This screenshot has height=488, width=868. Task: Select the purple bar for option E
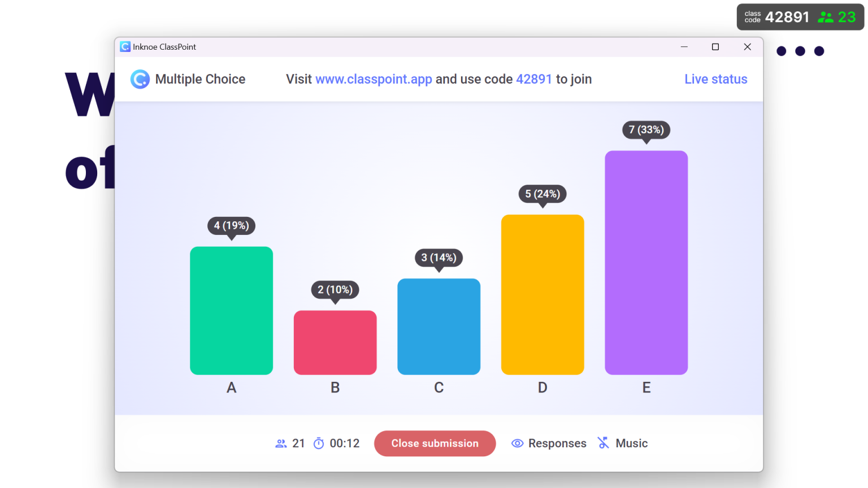coord(646,260)
